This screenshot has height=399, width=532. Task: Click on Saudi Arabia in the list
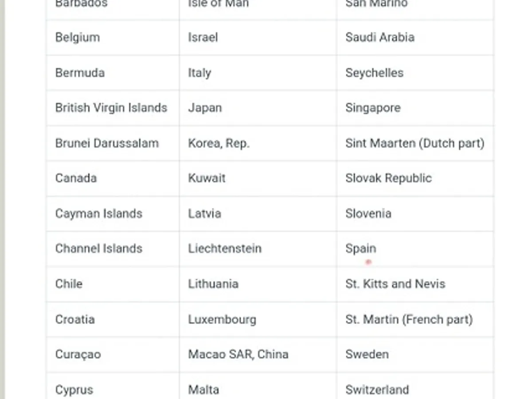380,37
